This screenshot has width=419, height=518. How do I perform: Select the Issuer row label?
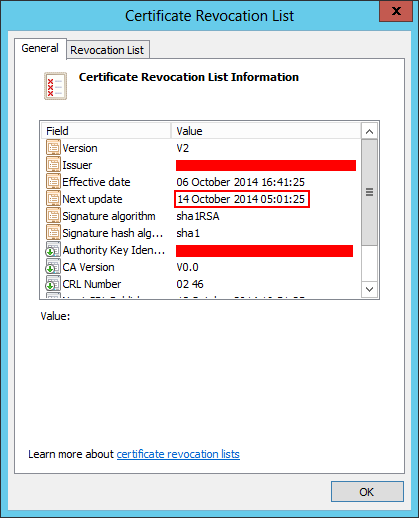77,165
